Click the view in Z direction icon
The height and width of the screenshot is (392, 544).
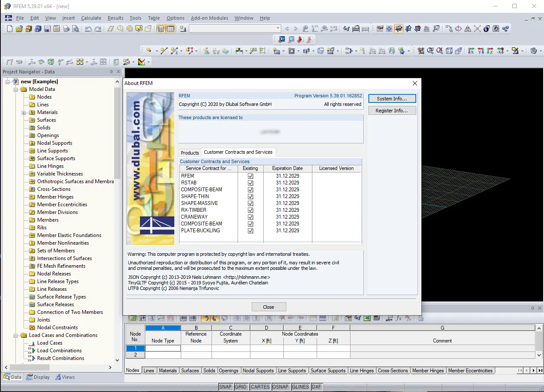(491, 51)
